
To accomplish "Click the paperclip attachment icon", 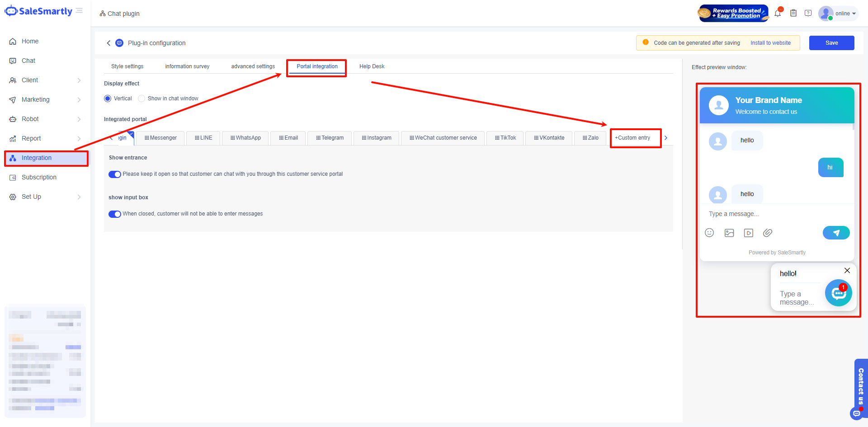I will click(768, 233).
